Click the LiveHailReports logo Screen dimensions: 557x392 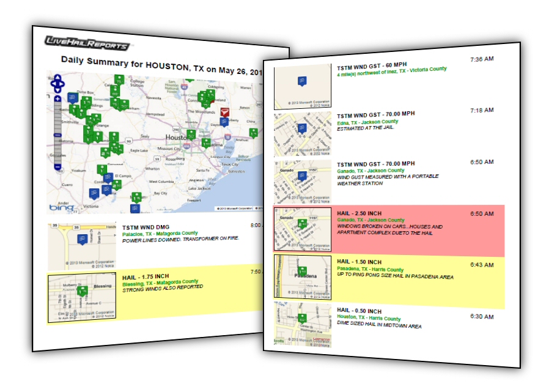[87, 43]
